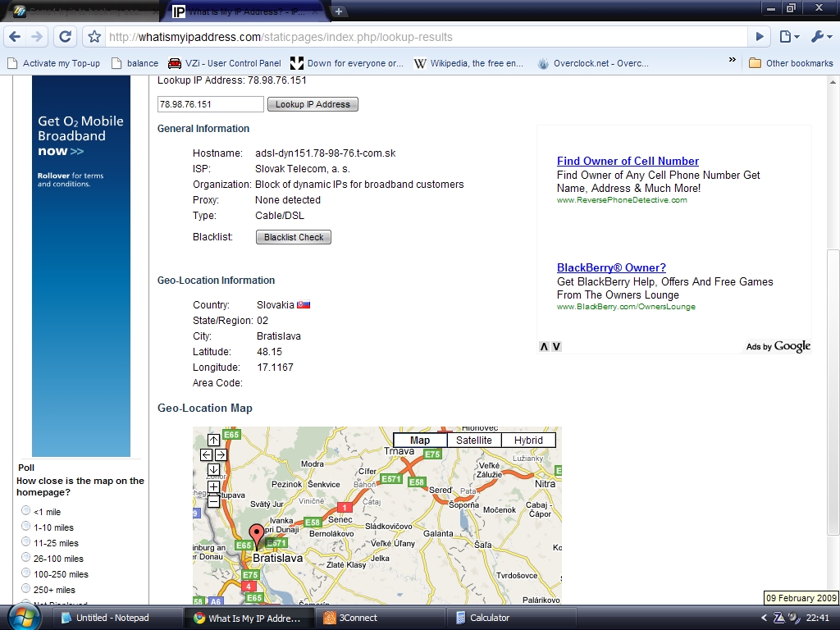The height and width of the screenshot is (630, 840).
Task: Show hidden bookmarks with the chevron
Action: [x=733, y=59]
